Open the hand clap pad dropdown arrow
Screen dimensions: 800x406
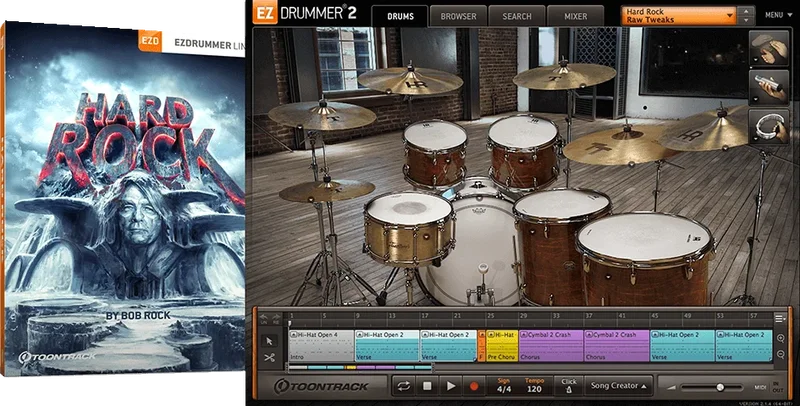pyautogui.click(x=755, y=60)
